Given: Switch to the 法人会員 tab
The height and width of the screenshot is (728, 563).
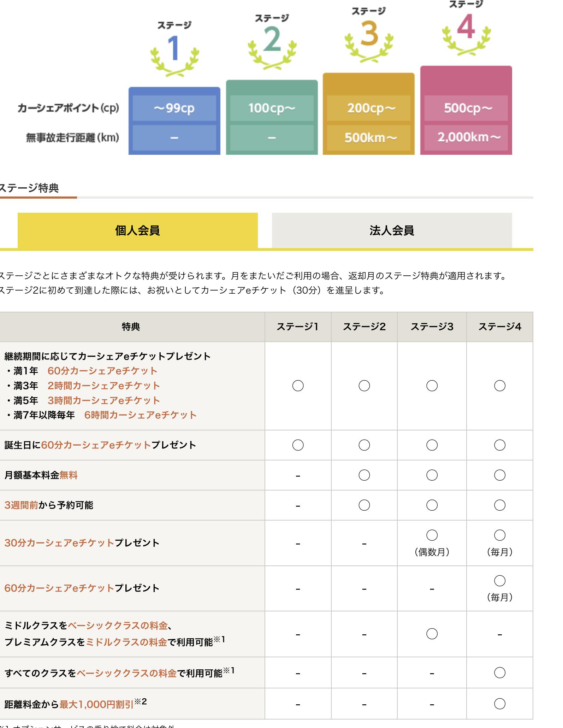Looking at the screenshot, I should [x=392, y=230].
